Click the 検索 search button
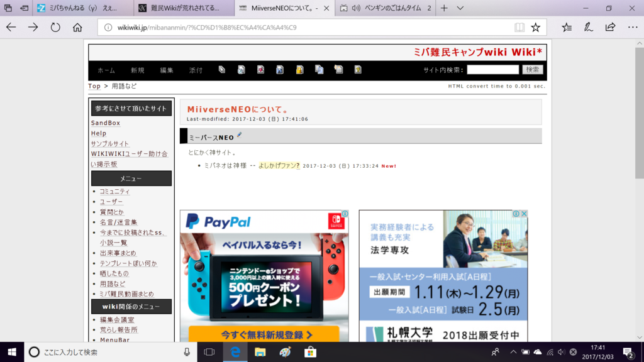The width and height of the screenshot is (644, 362). point(533,70)
